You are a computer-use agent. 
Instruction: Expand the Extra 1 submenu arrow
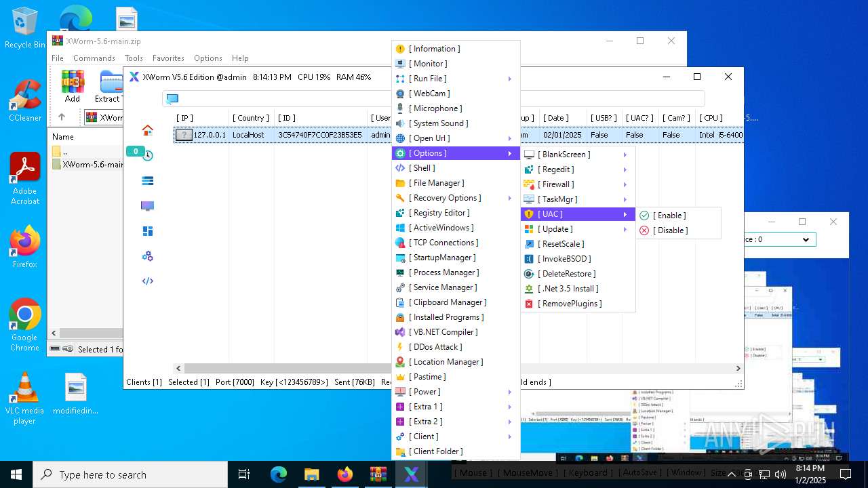tap(509, 407)
